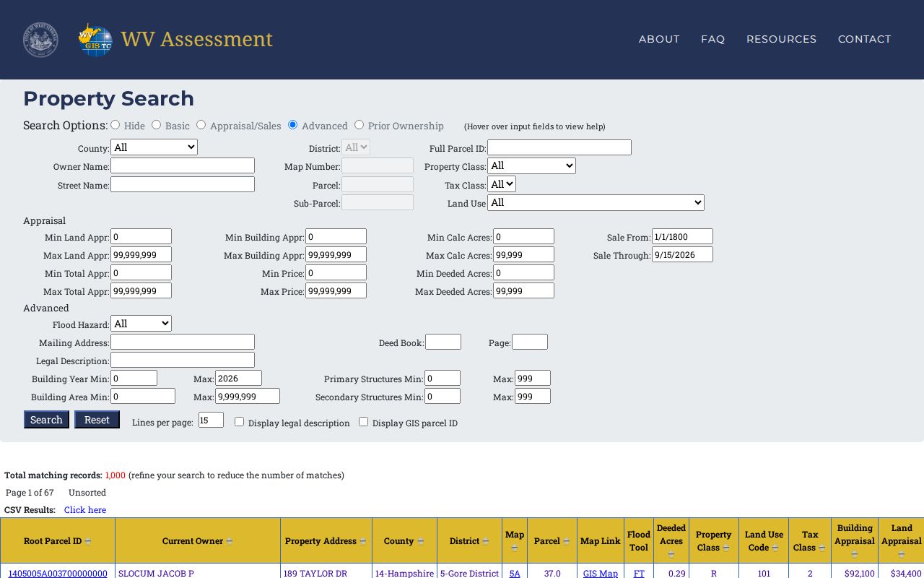The image size is (924, 578).
Task: Choose the Appraisal/Sales search option
Action: point(201,125)
